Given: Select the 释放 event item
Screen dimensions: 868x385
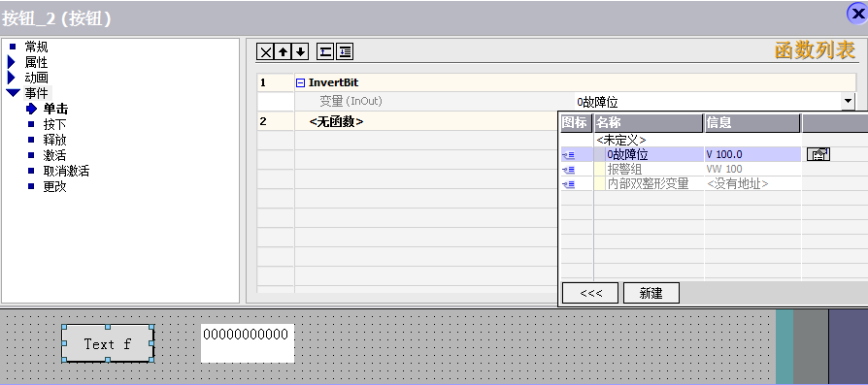Looking at the screenshot, I should click(x=54, y=140).
